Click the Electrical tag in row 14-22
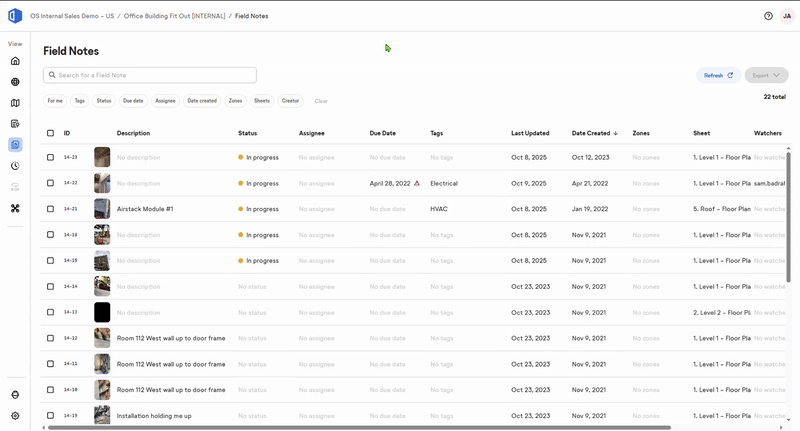Screen dimensions: 800x431 [444, 183]
